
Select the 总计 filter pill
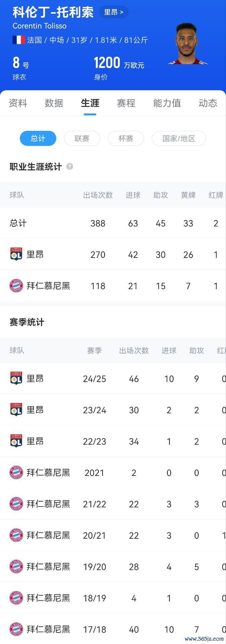(38, 138)
